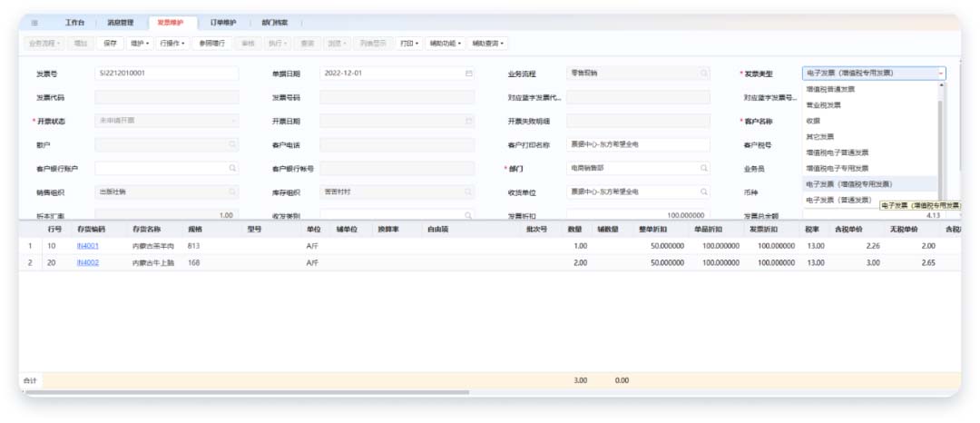Click row number 10 in 行号 column
This screenshot has width=980, height=423.
click(51, 246)
